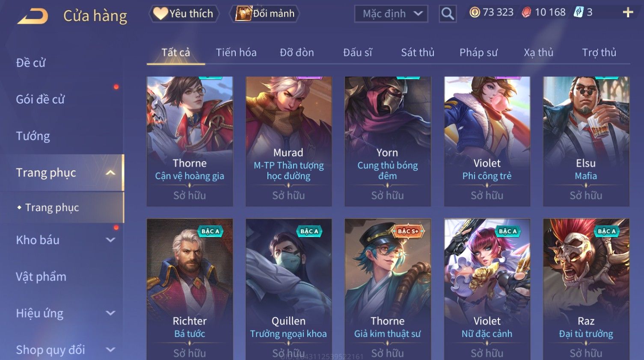Click the gold coin balance icon

475,12
